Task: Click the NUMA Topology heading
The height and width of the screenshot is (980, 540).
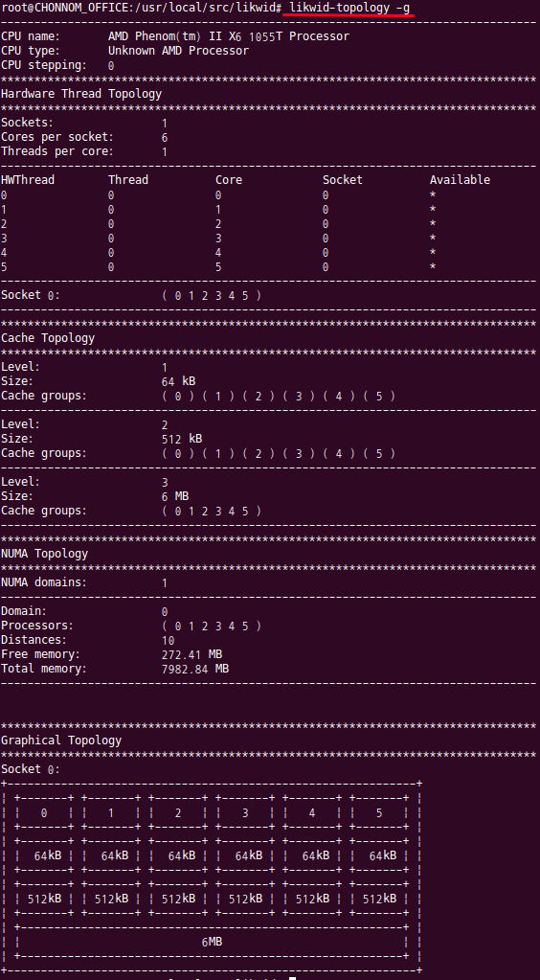Action: 44,554
